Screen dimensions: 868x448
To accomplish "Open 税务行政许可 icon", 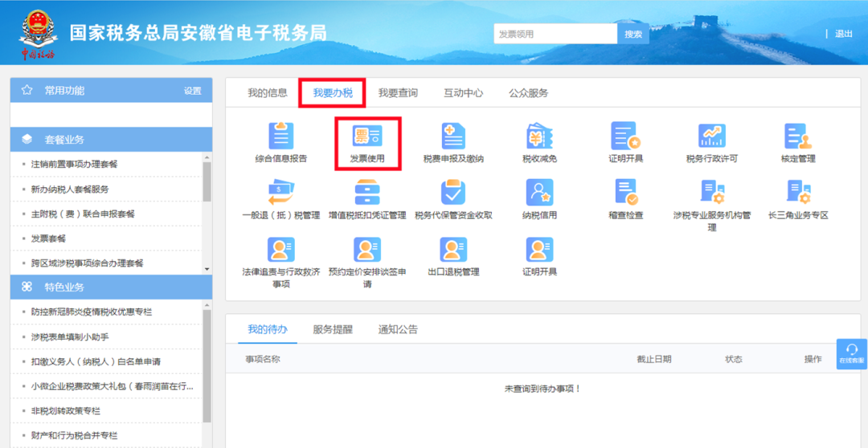I will [712, 136].
